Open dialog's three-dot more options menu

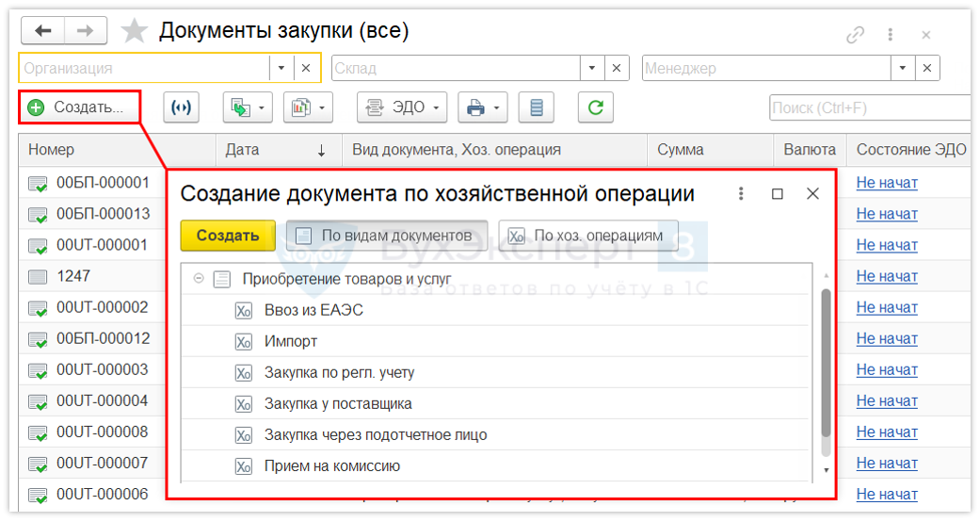741,193
